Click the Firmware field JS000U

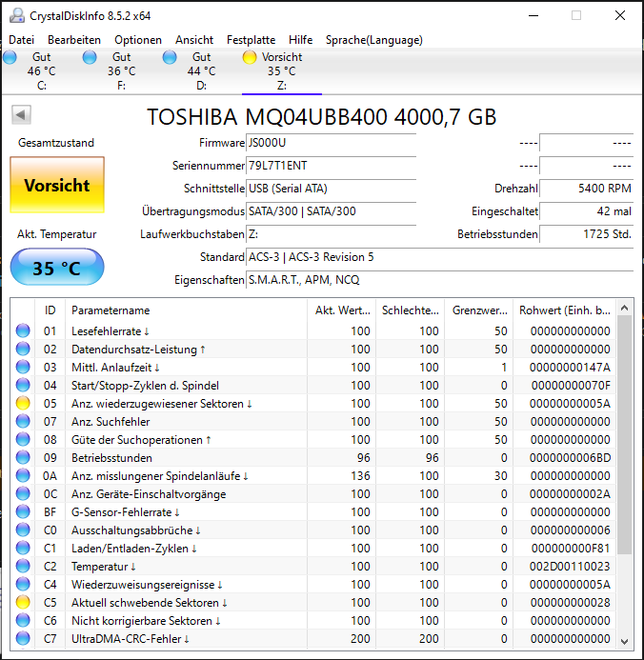coord(331,143)
